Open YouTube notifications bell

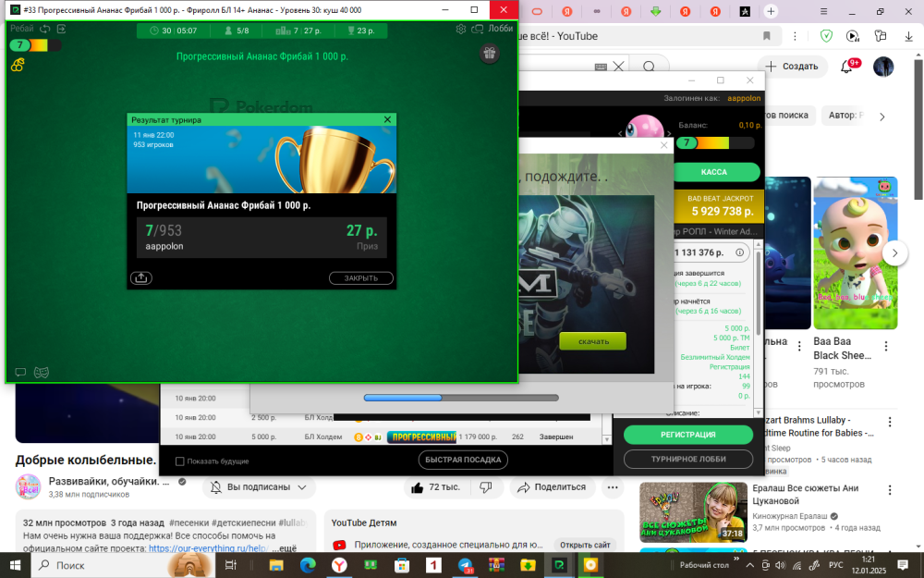[x=846, y=67]
